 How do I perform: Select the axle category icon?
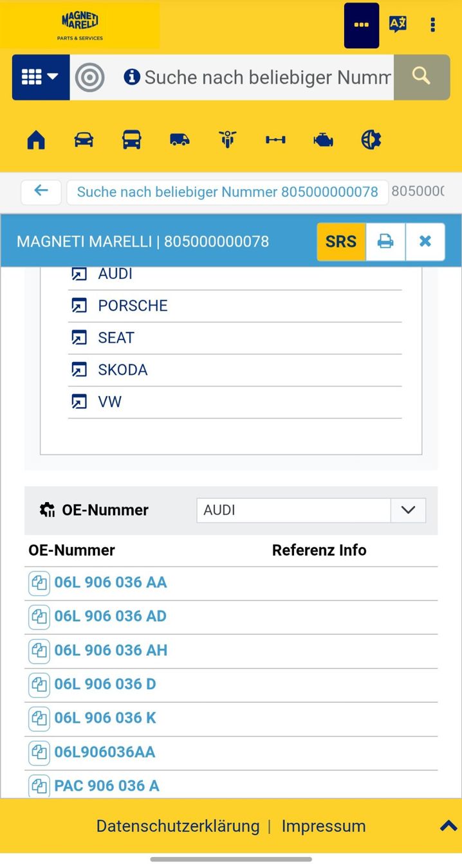pyautogui.click(x=275, y=140)
